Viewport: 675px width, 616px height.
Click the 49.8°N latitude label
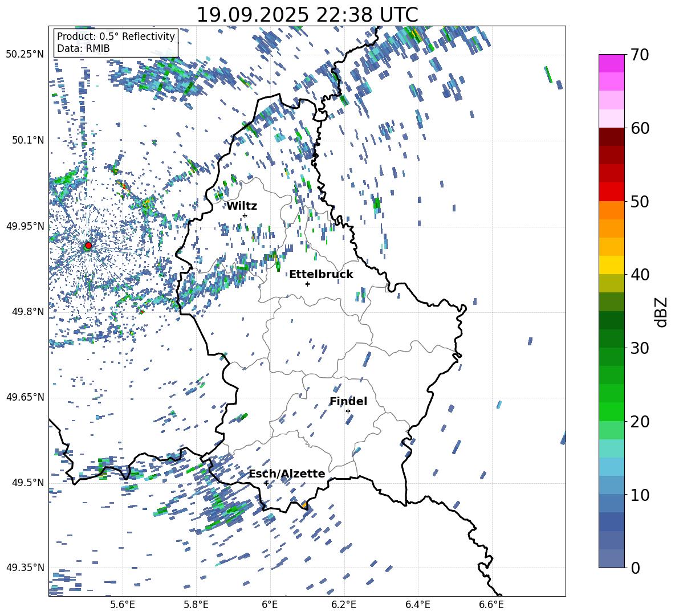click(28, 312)
